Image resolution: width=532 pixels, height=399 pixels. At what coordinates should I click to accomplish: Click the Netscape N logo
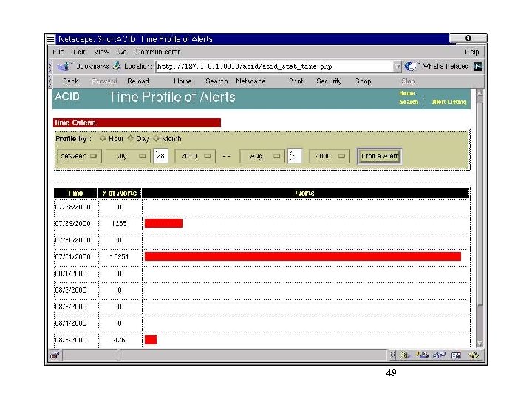[478, 66]
